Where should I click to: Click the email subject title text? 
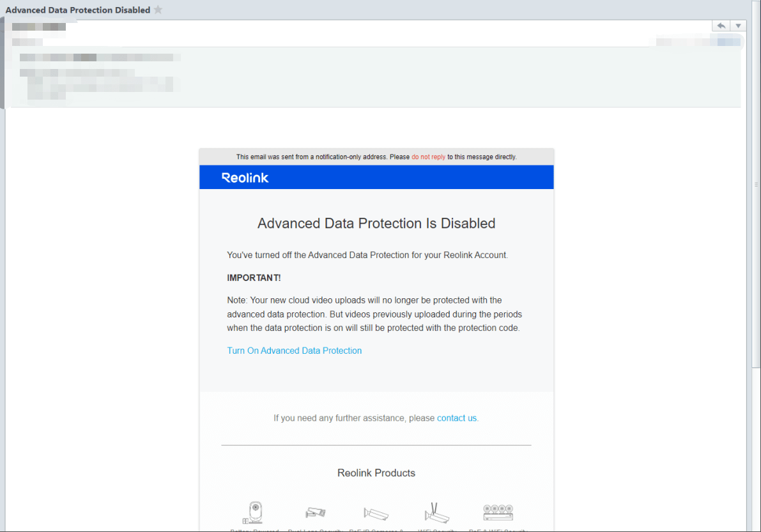click(x=78, y=10)
